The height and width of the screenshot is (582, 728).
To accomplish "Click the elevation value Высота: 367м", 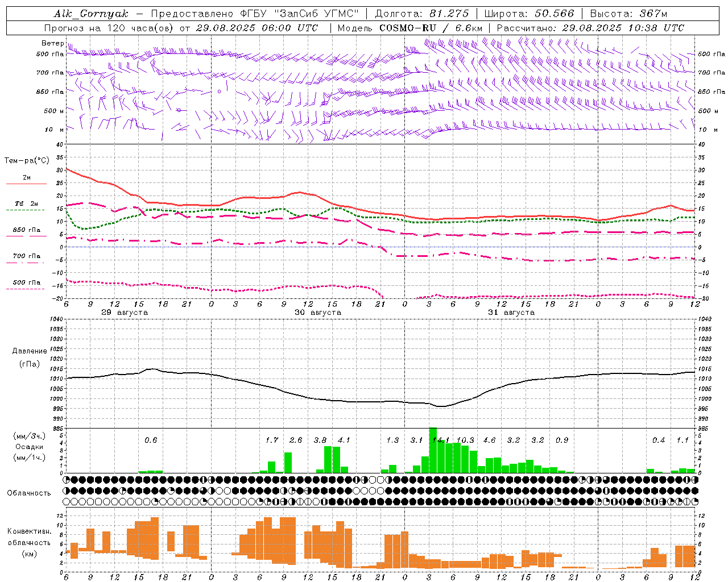I will click(x=628, y=14).
